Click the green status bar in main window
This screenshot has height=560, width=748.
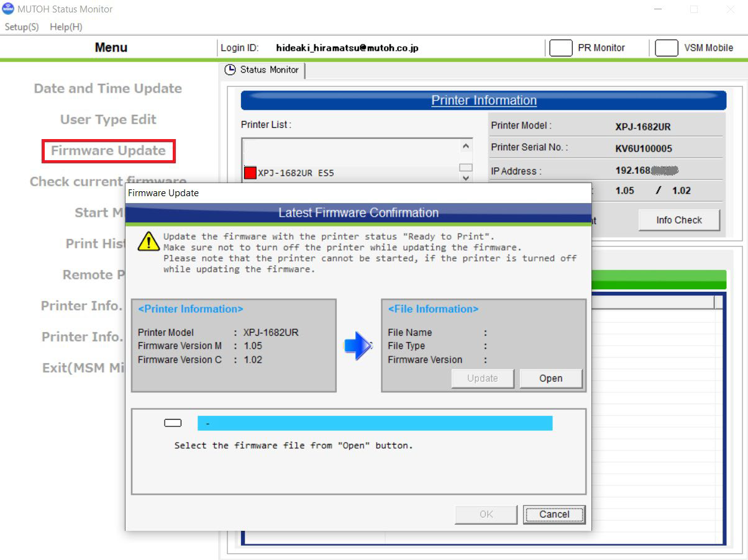click(659, 279)
